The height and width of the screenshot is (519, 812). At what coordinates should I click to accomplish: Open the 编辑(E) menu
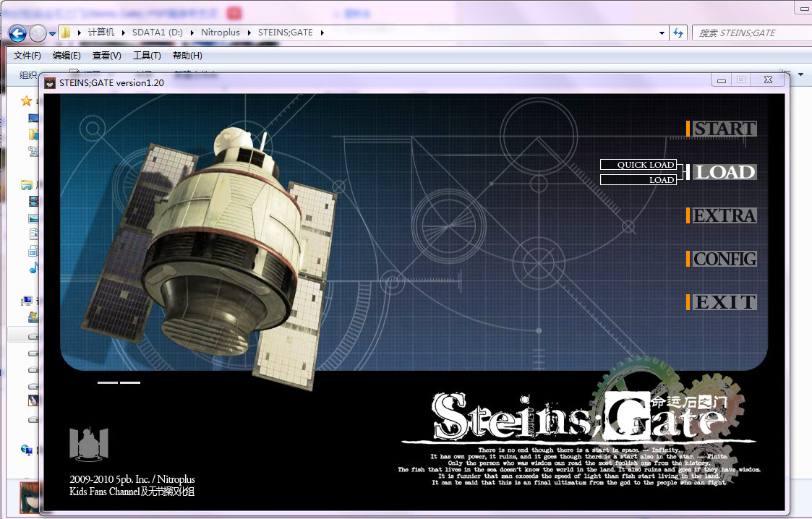click(67, 56)
